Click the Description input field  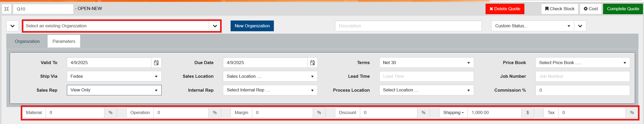(x=408, y=26)
